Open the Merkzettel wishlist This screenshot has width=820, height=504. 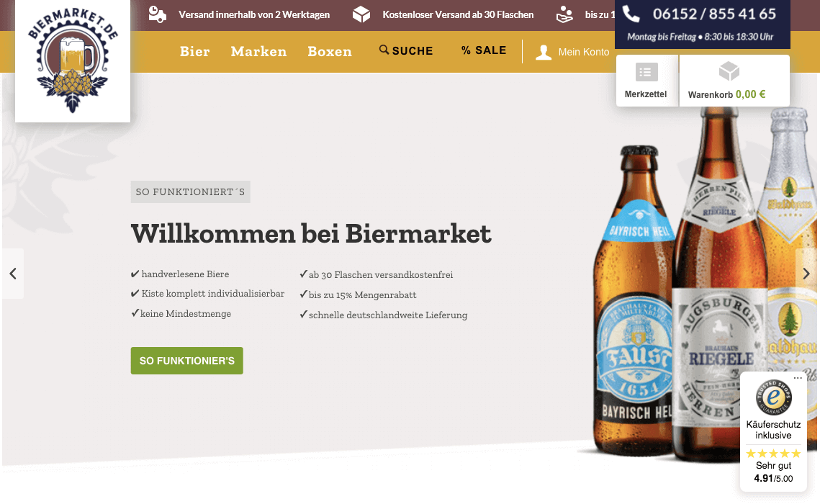click(646, 81)
